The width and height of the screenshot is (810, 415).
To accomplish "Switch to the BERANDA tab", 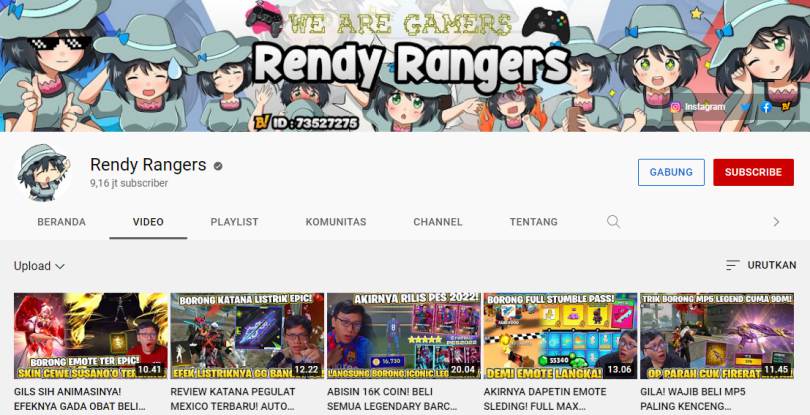I will pos(61,222).
